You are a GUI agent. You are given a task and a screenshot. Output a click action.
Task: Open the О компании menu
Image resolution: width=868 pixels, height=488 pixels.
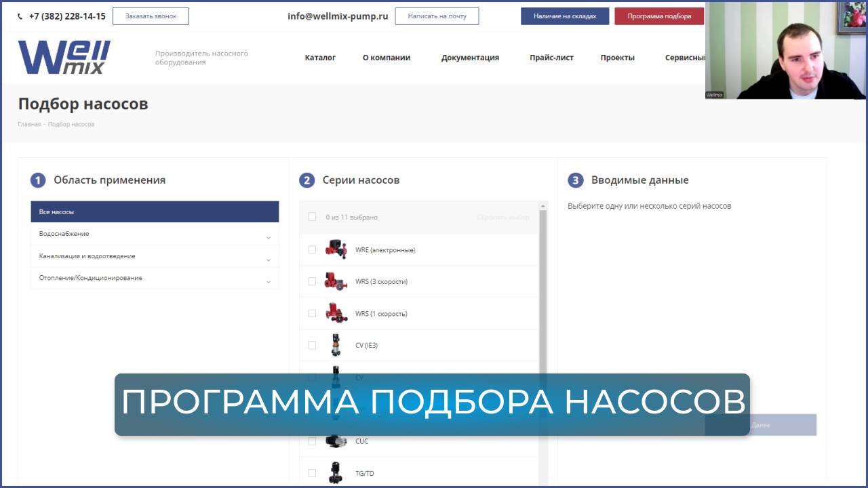[387, 58]
